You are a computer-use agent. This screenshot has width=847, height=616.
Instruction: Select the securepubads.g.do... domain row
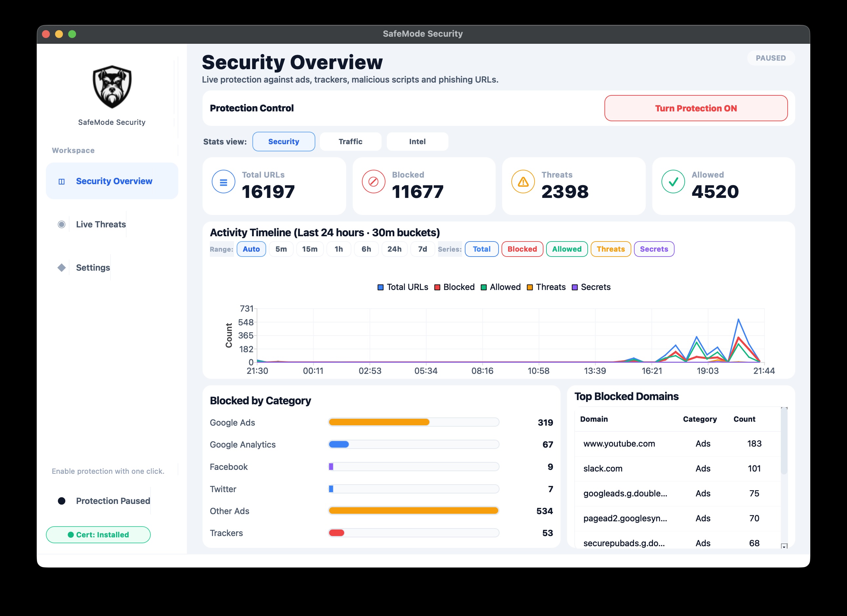click(678, 541)
